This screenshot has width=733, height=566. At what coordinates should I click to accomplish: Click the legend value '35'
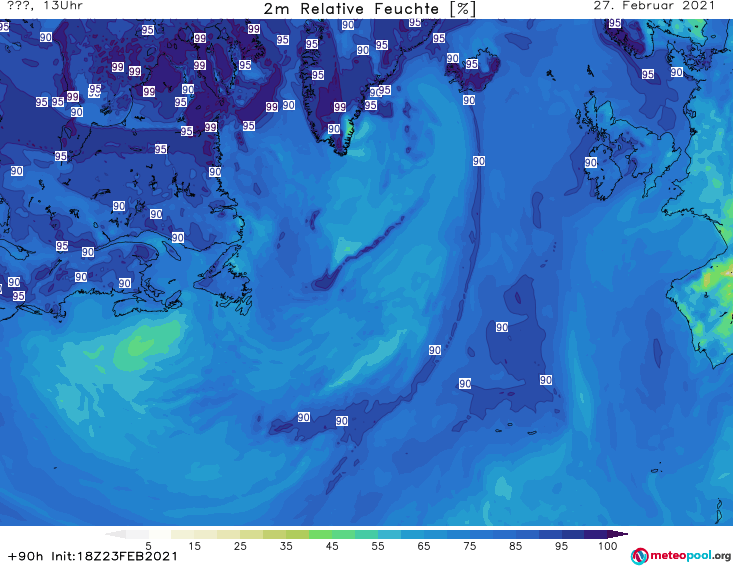(x=286, y=546)
